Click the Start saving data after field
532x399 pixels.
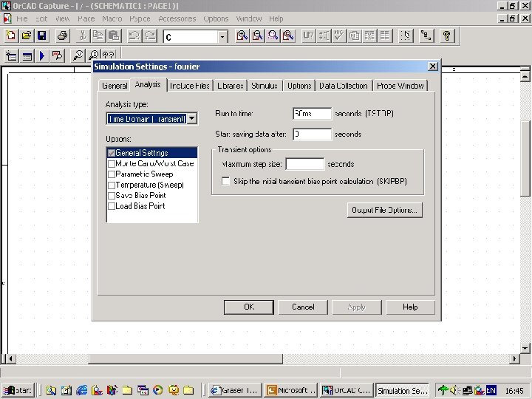click(312, 134)
